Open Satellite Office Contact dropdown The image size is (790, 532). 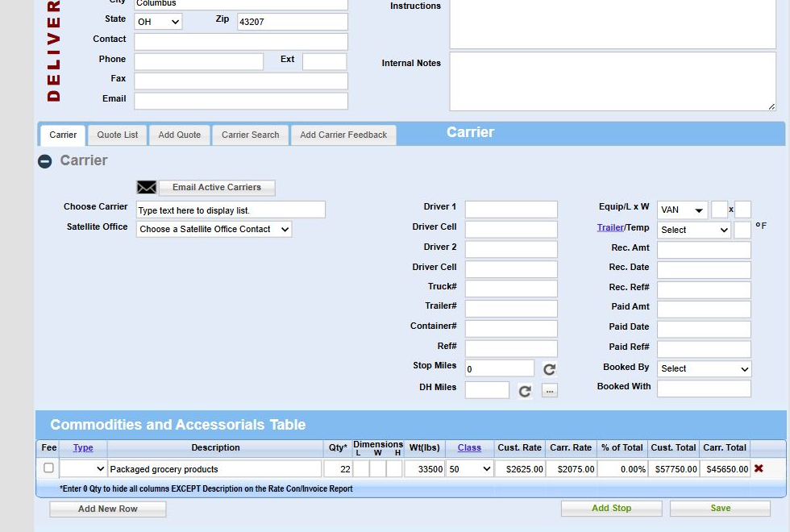pos(214,229)
